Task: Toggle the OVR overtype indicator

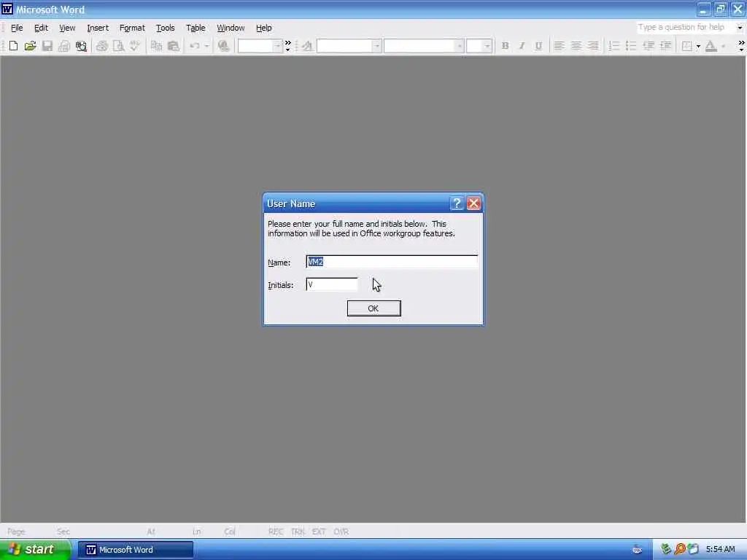Action: coord(341,532)
